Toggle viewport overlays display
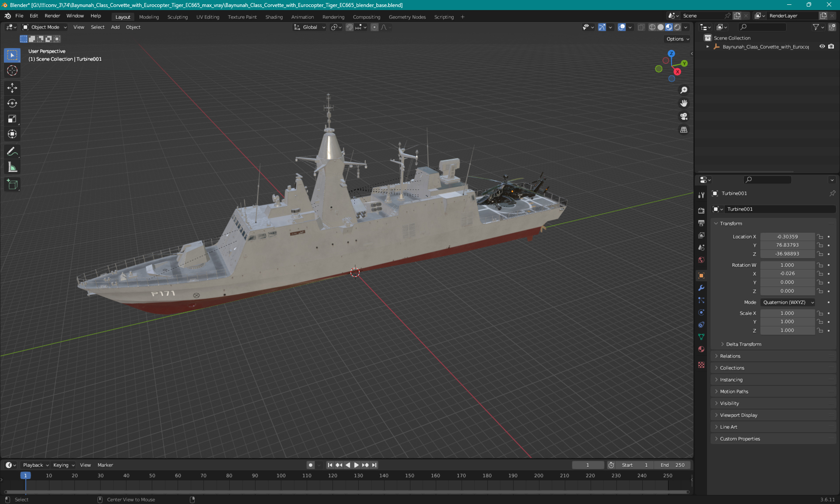The height and width of the screenshot is (504, 840). [622, 27]
